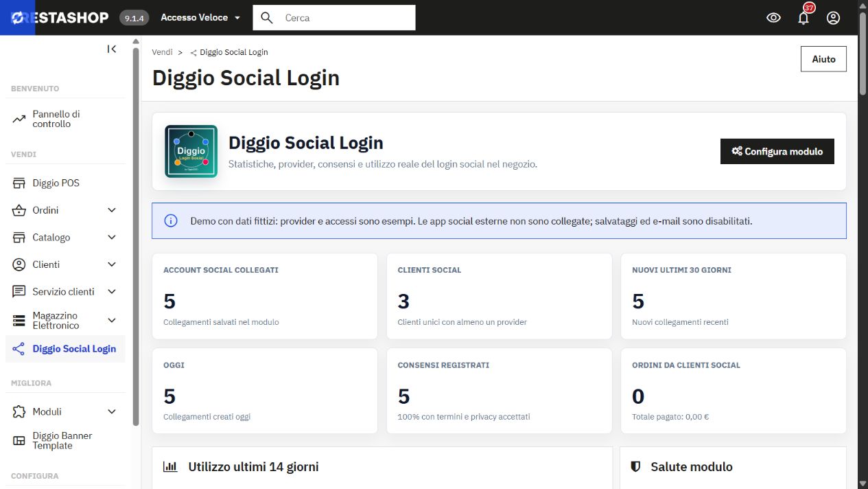The width and height of the screenshot is (868, 489).
Task: Click the Clienti person icon
Action: coord(19,264)
